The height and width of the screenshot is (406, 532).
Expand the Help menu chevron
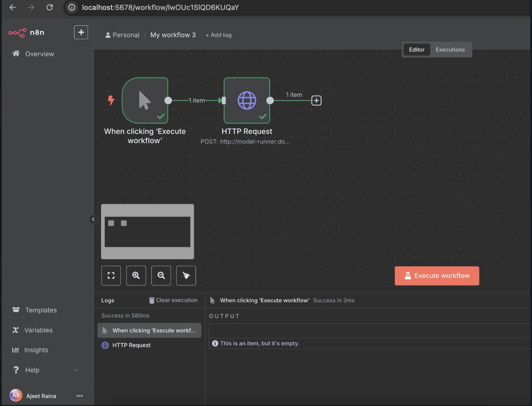76,370
